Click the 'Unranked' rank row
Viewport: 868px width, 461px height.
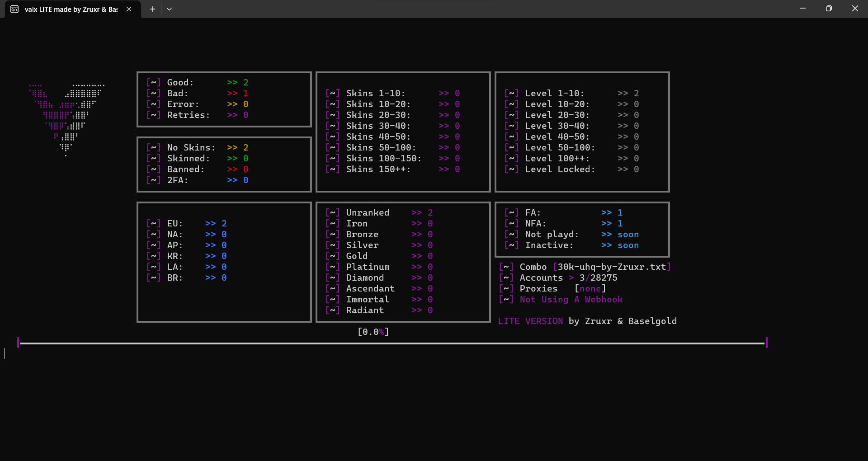(379, 212)
